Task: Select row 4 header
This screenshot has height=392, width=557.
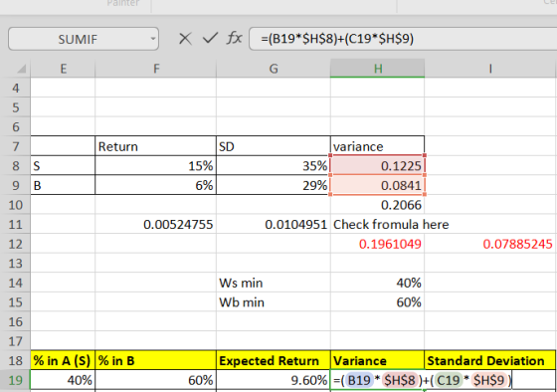Action: pyautogui.click(x=15, y=88)
